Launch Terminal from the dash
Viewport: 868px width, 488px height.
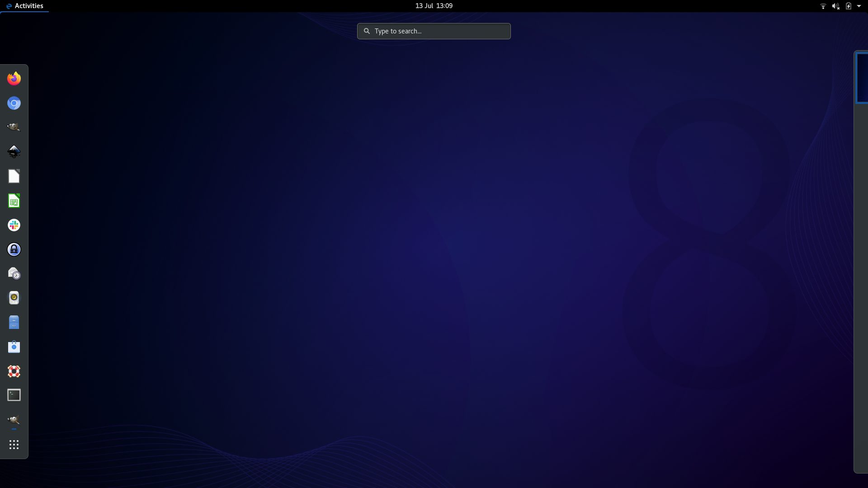click(14, 395)
